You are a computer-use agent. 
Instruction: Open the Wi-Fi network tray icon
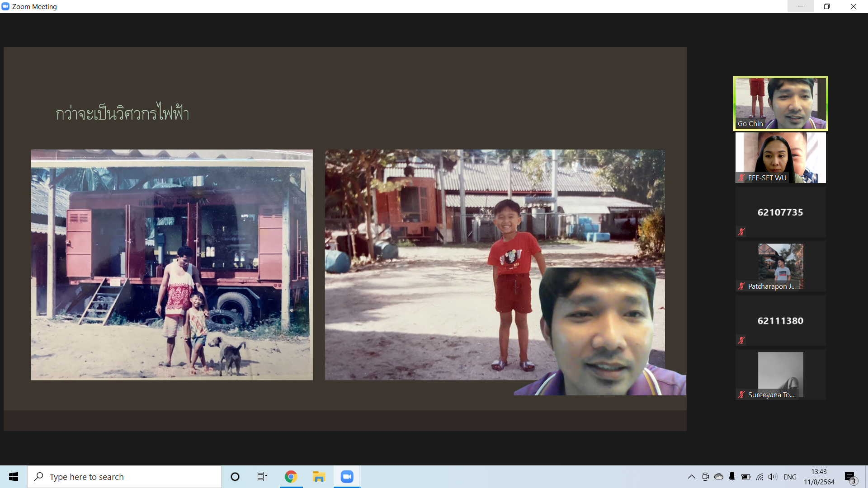point(759,477)
